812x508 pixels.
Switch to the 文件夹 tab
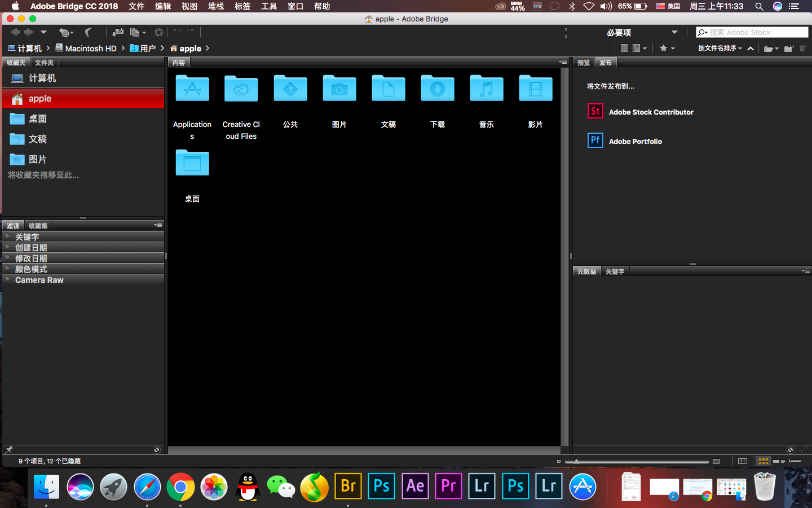pyautogui.click(x=44, y=63)
